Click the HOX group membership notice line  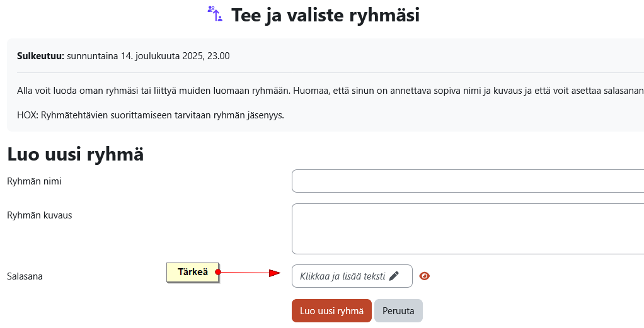(151, 115)
